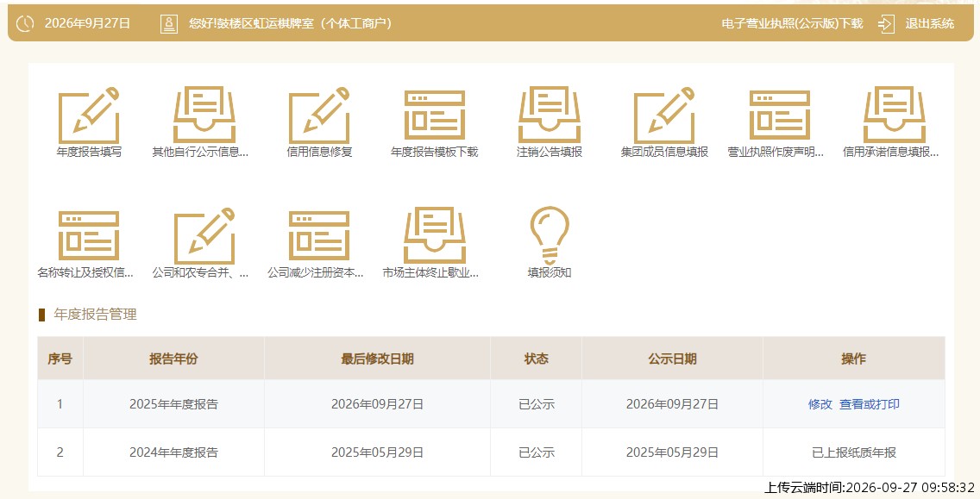This screenshot has width=980, height=499.
Task: Click the 报告年份 column header
Action: (173, 359)
